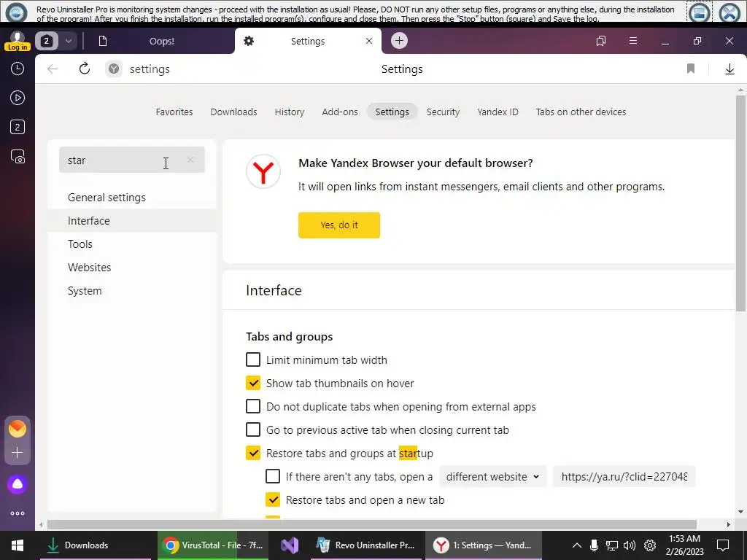This screenshot has width=747, height=560.
Task: Open the screenshot tool in sidebar
Action: click(18, 157)
